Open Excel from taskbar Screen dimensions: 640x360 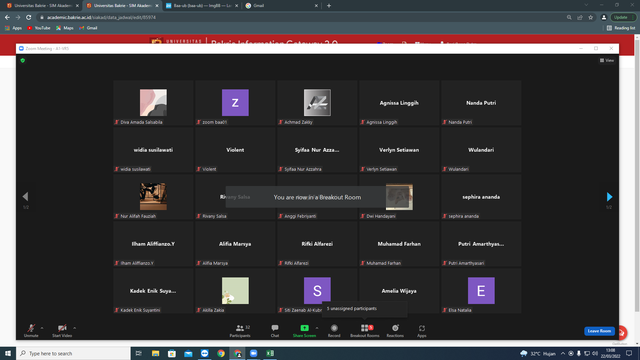(270, 353)
